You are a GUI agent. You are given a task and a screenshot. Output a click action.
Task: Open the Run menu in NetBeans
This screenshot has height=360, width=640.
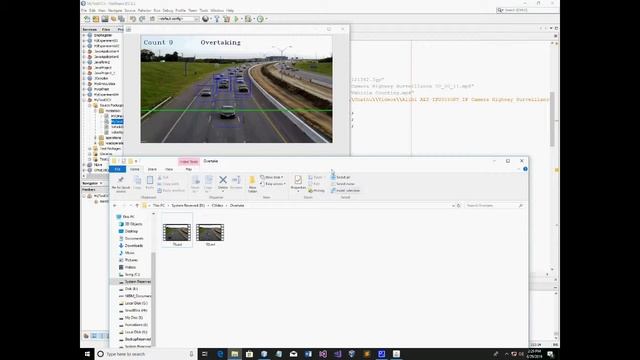pos(157,10)
